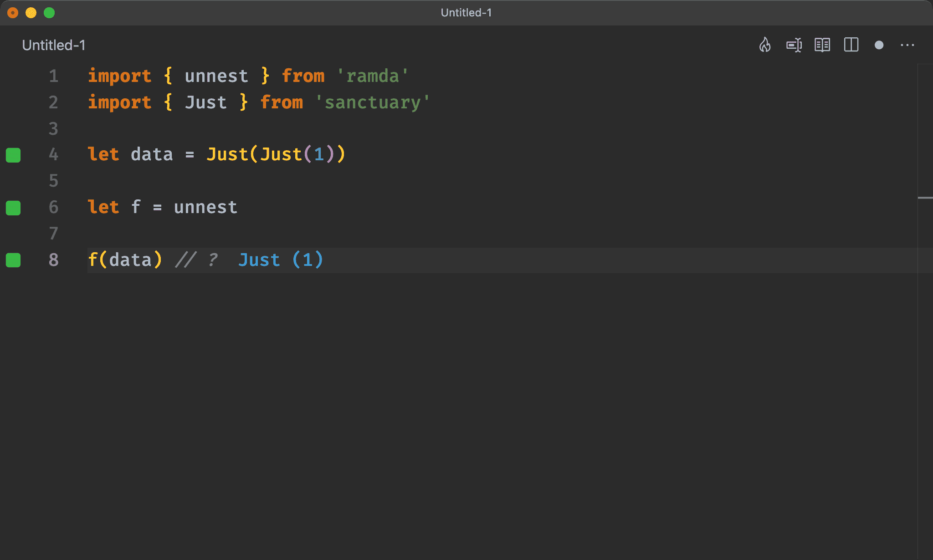The image size is (933, 560).
Task: Place cursor on 'unnest' in line 1
Action: click(x=216, y=76)
